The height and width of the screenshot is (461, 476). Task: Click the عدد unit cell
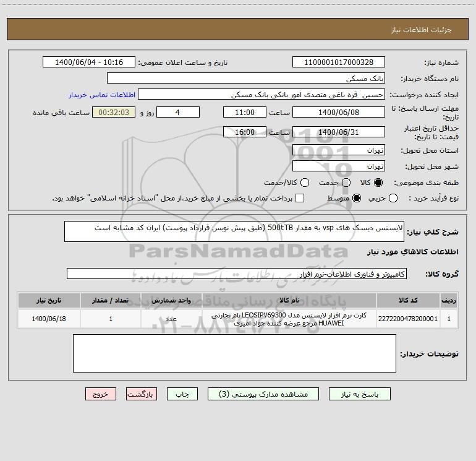point(171,319)
